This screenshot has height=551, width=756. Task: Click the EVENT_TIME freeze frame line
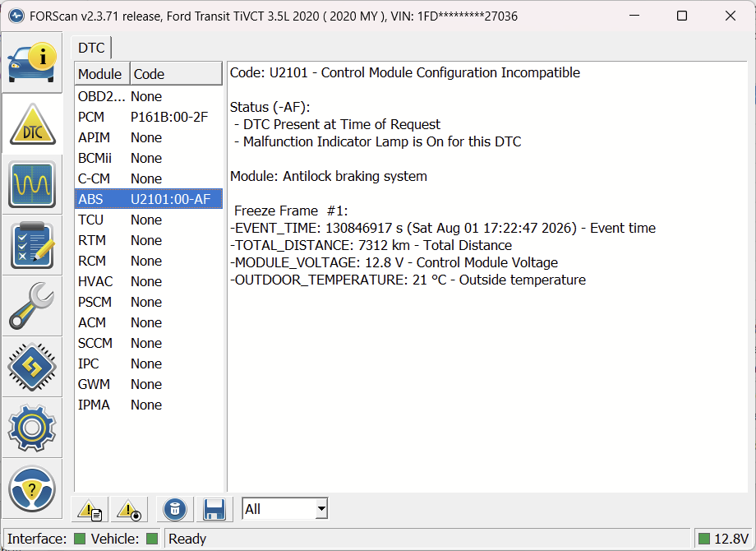point(443,229)
